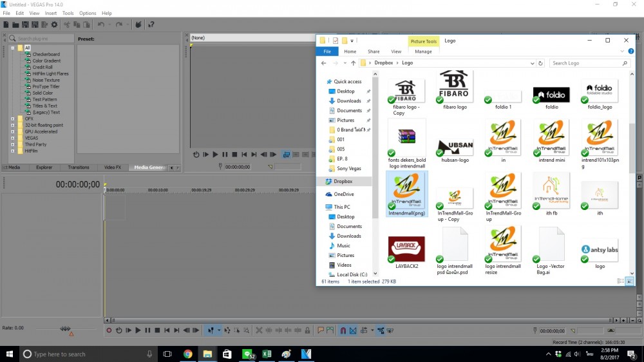Open Chrome from the Windows taskbar
Image resolution: width=644 pixels, height=362 pixels.
tap(187, 354)
